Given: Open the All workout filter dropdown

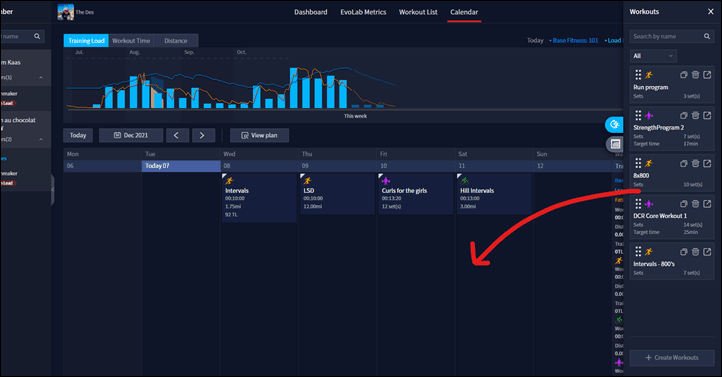Looking at the screenshot, I should click(653, 56).
